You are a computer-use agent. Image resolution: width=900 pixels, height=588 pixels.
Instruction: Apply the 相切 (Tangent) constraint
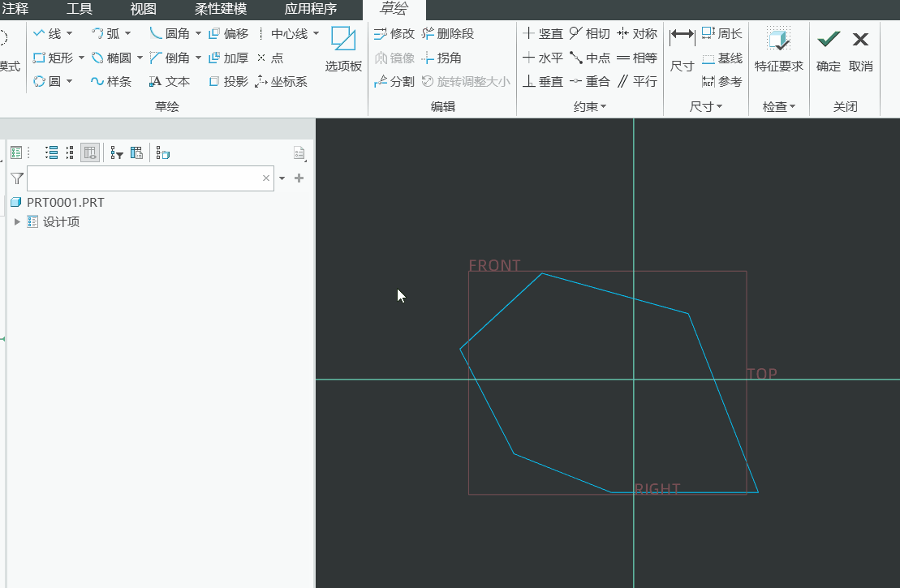tap(589, 34)
